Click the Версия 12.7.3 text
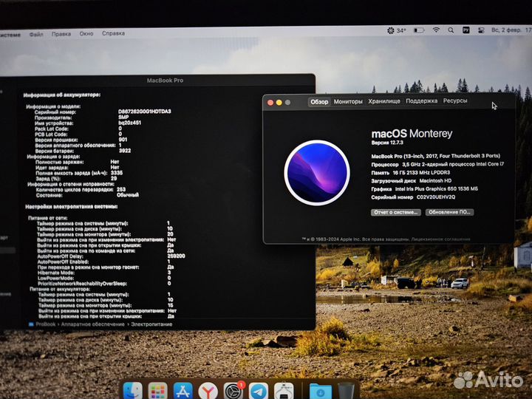Screen dimensions: 532x399 coord(387,143)
